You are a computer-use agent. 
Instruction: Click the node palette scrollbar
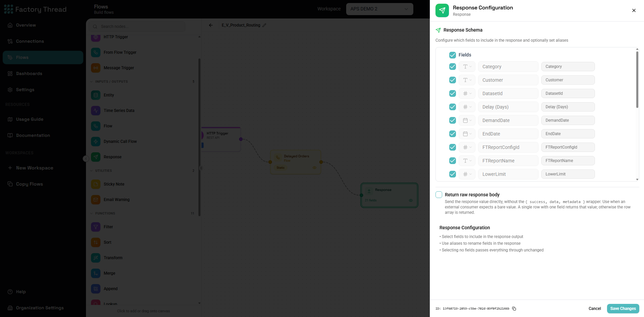pos(199,137)
